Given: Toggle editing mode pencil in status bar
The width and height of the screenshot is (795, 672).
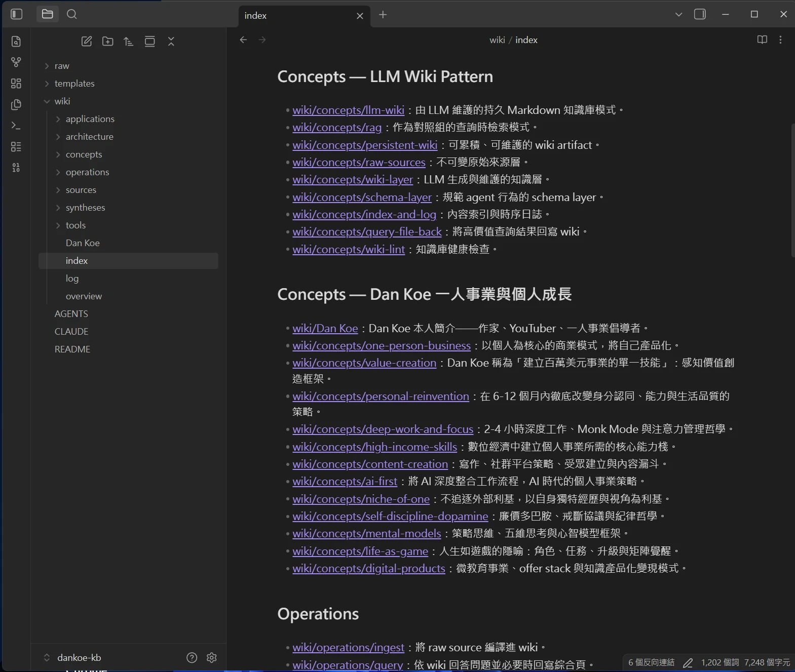Looking at the screenshot, I should (x=688, y=662).
